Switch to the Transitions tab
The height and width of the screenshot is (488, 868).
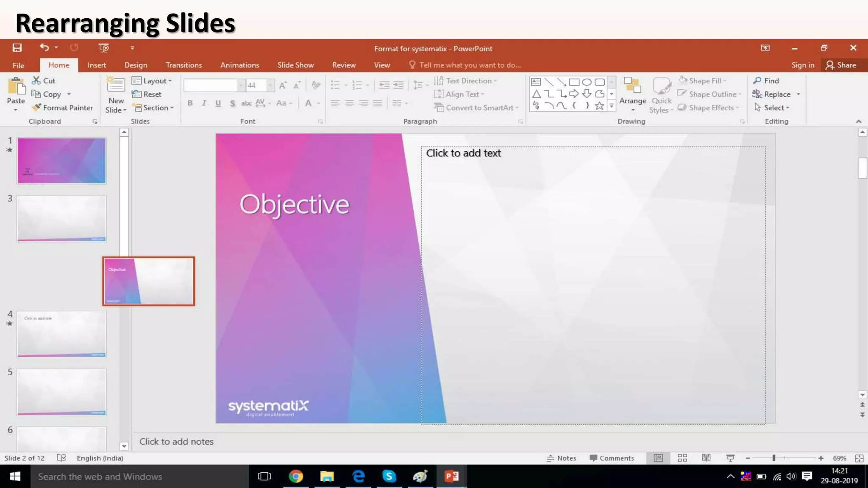(x=184, y=65)
